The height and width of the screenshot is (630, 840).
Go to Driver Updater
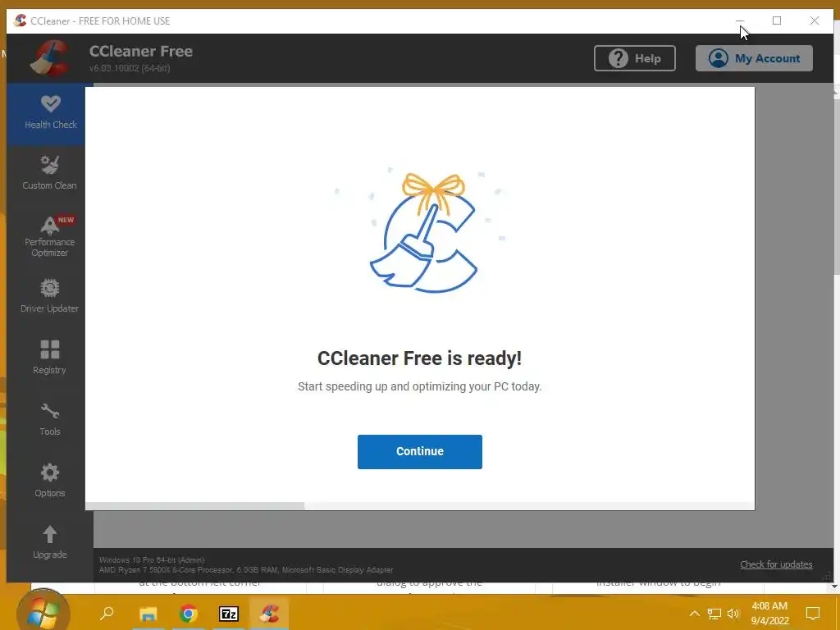(50, 296)
